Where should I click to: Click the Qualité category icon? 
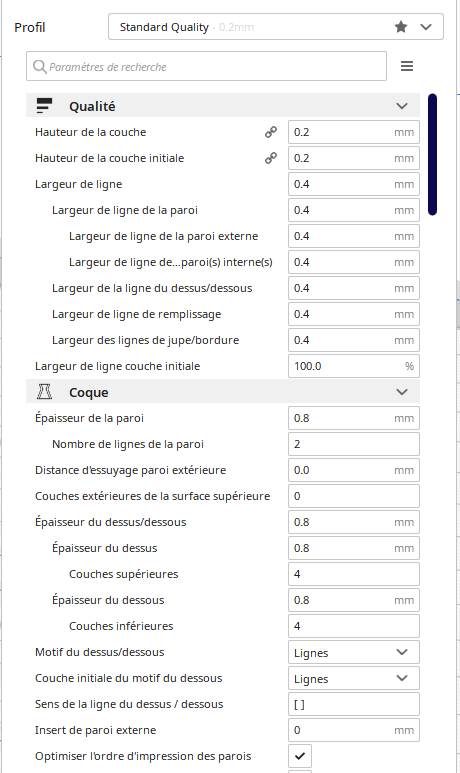(44, 106)
